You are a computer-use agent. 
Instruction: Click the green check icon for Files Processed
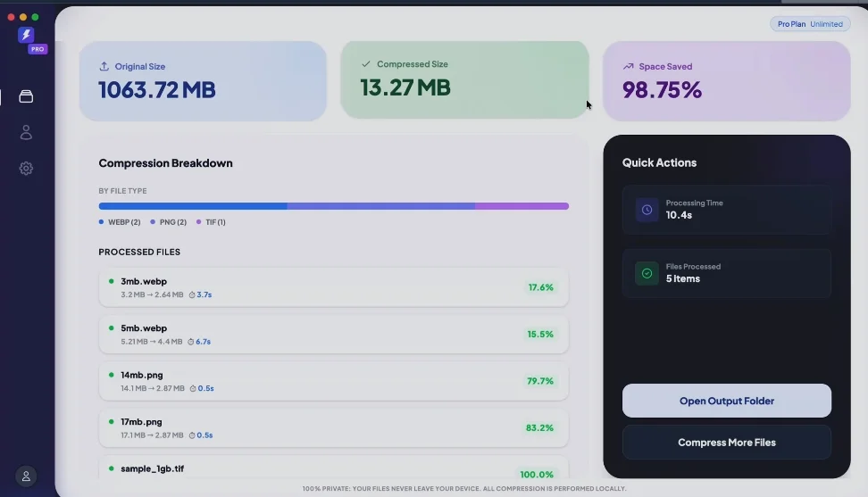pos(647,273)
